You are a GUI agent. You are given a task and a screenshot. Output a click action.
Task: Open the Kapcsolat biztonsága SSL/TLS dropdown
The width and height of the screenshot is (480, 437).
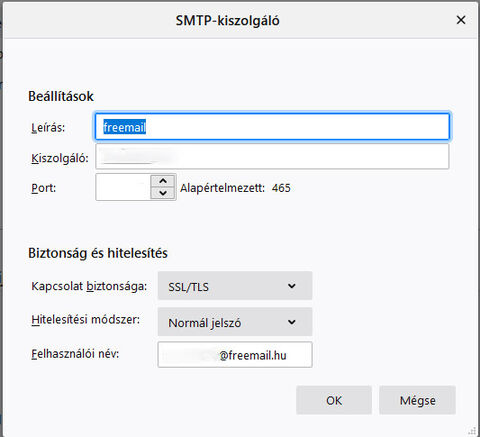[x=235, y=286]
